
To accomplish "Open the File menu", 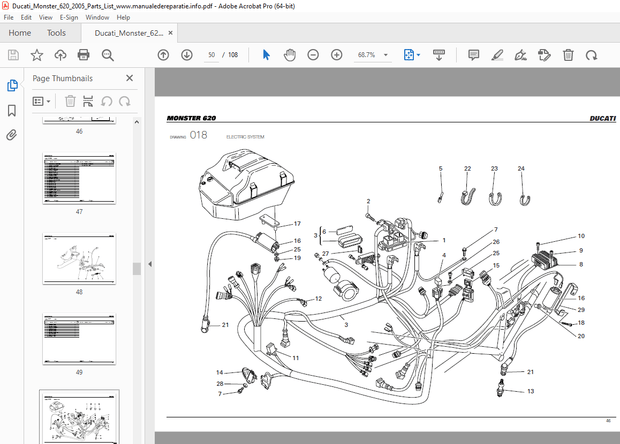I will click(x=8, y=17).
